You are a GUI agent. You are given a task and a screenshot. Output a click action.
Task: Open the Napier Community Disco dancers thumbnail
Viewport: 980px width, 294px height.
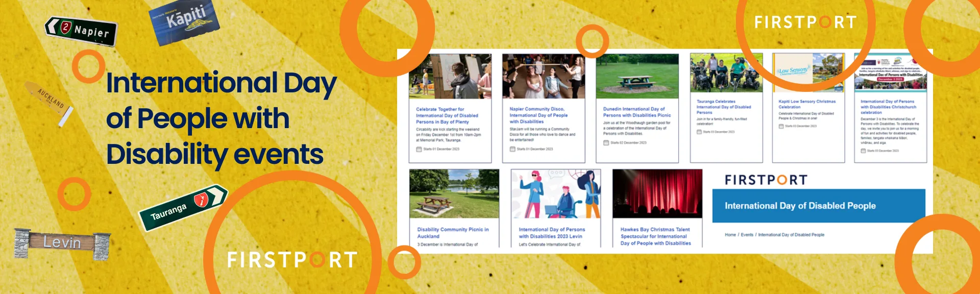544,77
